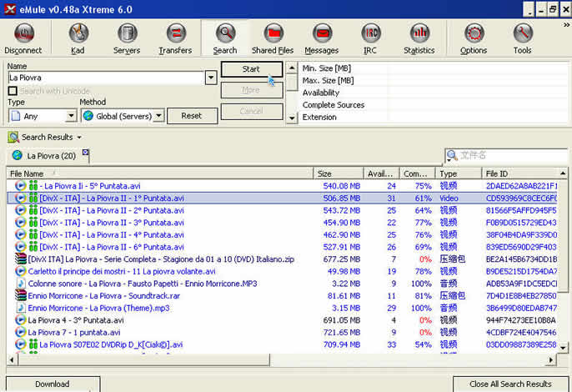Image resolution: width=572 pixels, height=392 pixels.
Task: Sort results by File Name column
Action: (159, 173)
